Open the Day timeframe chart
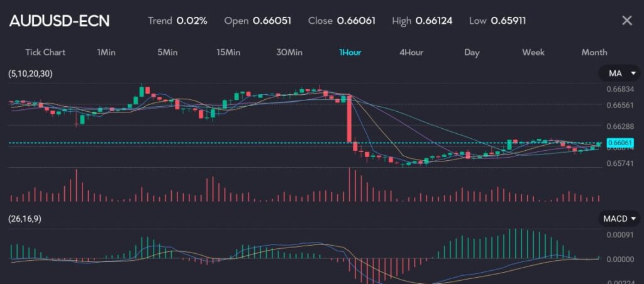Image resolution: width=644 pixels, height=284 pixels. pyautogui.click(x=472, y=52)
